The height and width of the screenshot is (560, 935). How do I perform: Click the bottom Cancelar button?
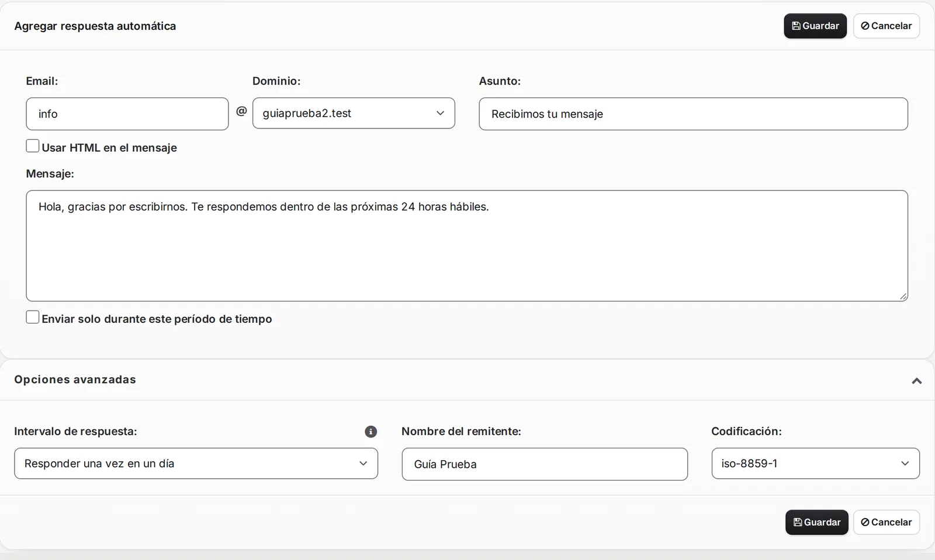[x=886, y=522]
